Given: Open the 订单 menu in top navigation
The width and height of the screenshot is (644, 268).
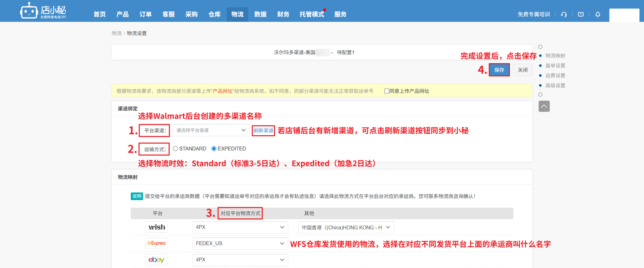Looking at the screenshot, I should (x=145, y=14).
